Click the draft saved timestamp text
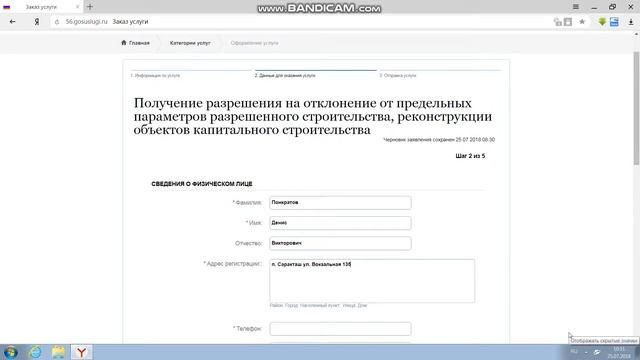This screenshot has height=360, width=640. pyautogui.click(x=439, y=140)
